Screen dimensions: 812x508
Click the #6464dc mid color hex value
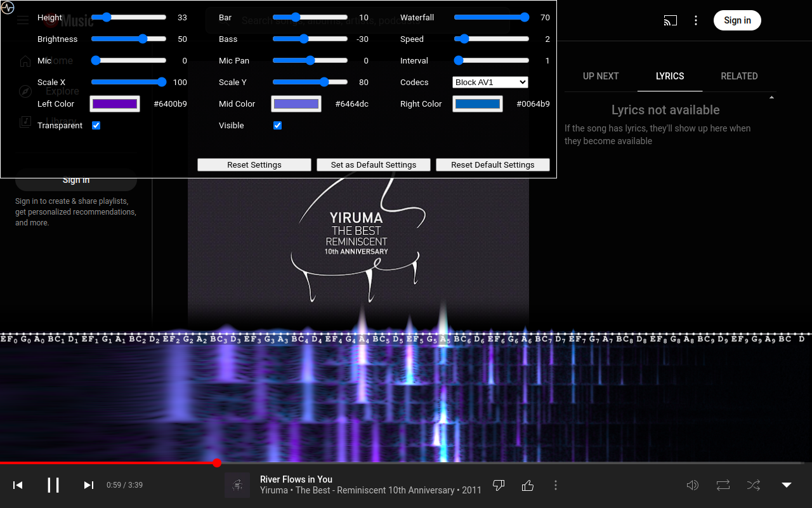click(x=351, y=104)
